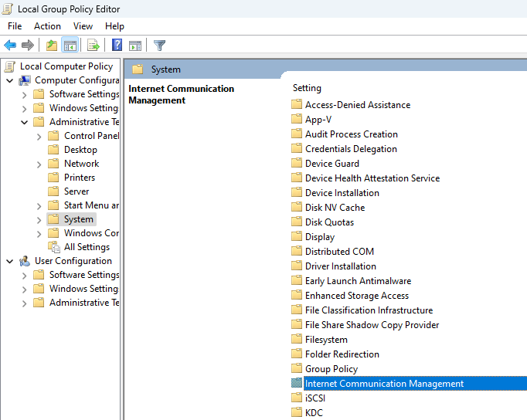Click the Up one level toolbar icon
This screenshot has height=420, width=527.
[x=52, y=45]
